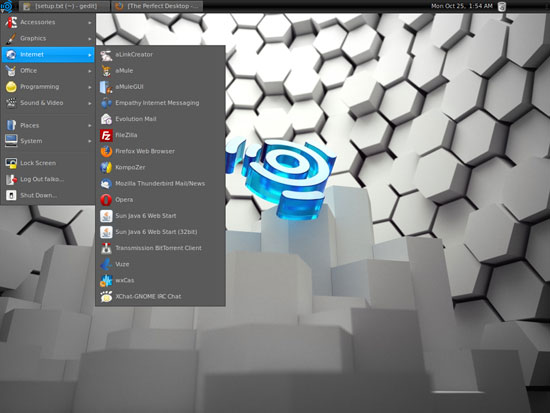Expand the Places submenu
This screenshot has height=413, width=550.
coord(48,125)
